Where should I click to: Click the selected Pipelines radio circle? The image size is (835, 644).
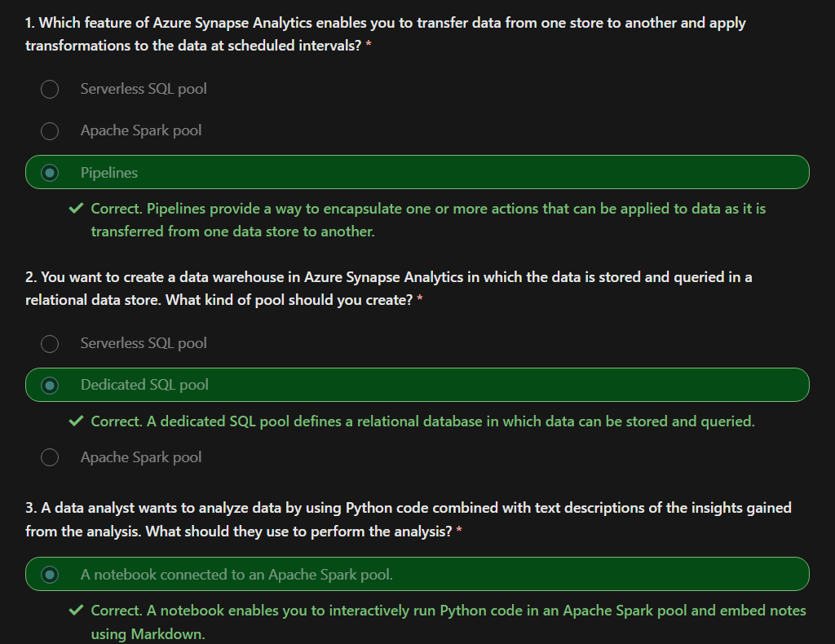coord(50,173)
